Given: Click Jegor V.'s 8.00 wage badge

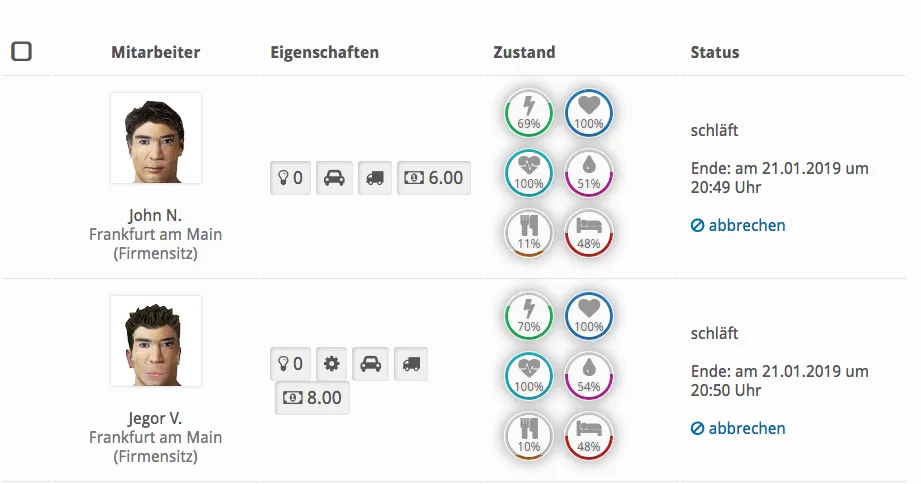Looking at the screenshot, I should (x=312, y=398).
